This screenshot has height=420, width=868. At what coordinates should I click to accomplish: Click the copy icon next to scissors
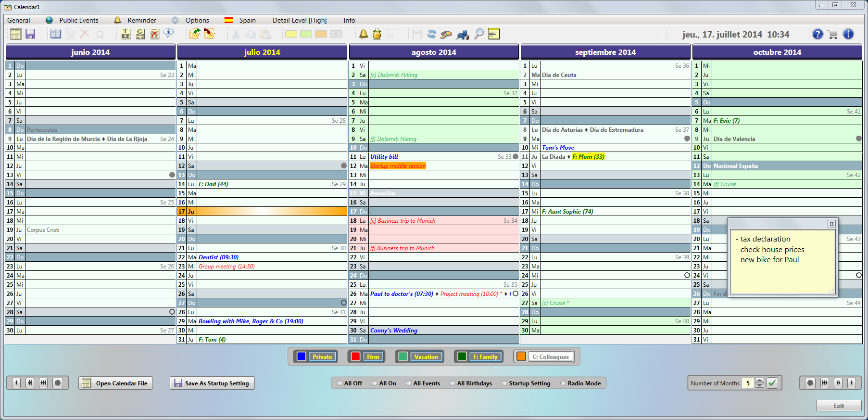pos(250,34)
